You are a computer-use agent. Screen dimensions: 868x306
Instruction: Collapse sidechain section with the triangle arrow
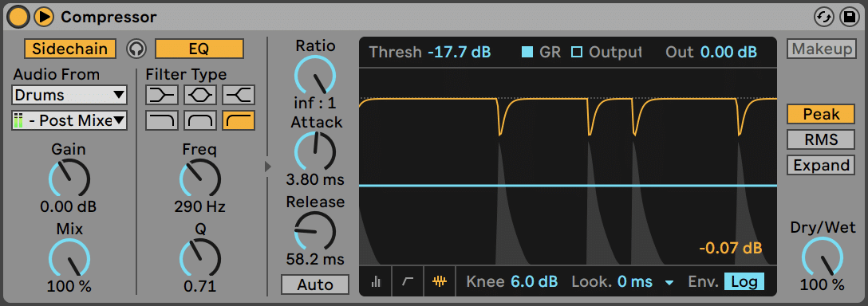(268, 166)
